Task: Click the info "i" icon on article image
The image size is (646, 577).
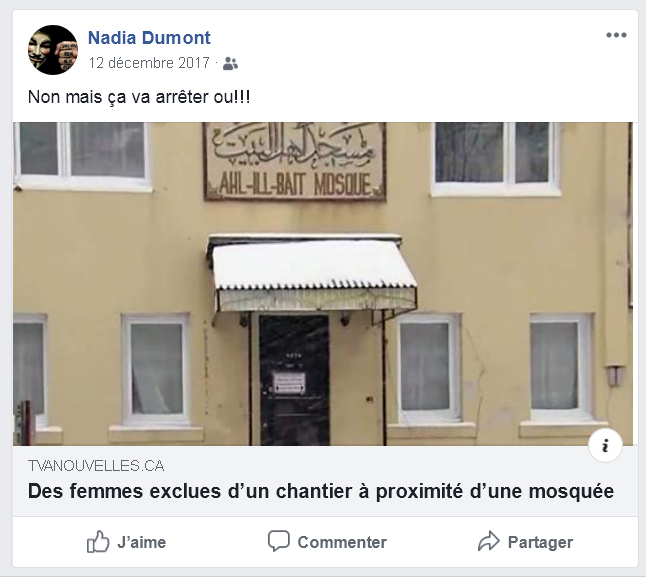Action: click(x=605, y=446)
